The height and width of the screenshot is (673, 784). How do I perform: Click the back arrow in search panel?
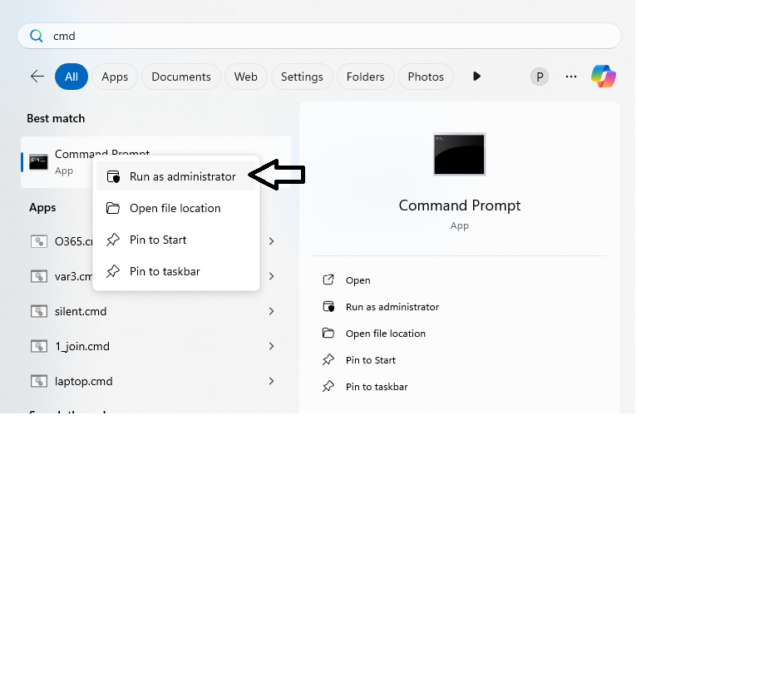(37, 77)
